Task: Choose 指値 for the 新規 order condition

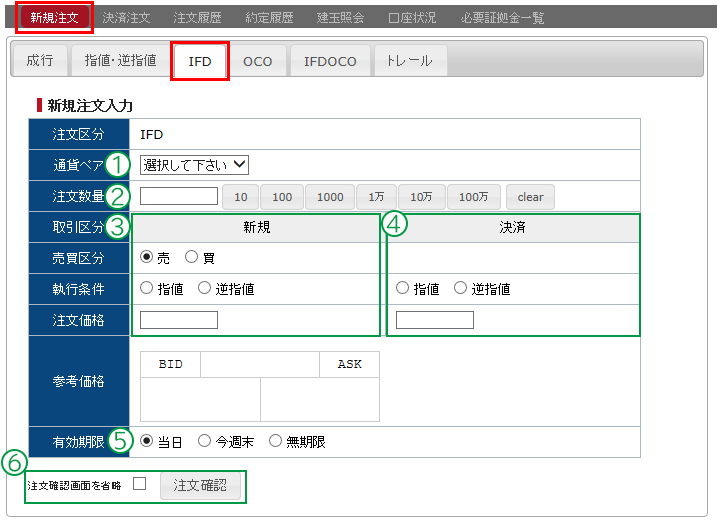Action: [x=146, y=288]
